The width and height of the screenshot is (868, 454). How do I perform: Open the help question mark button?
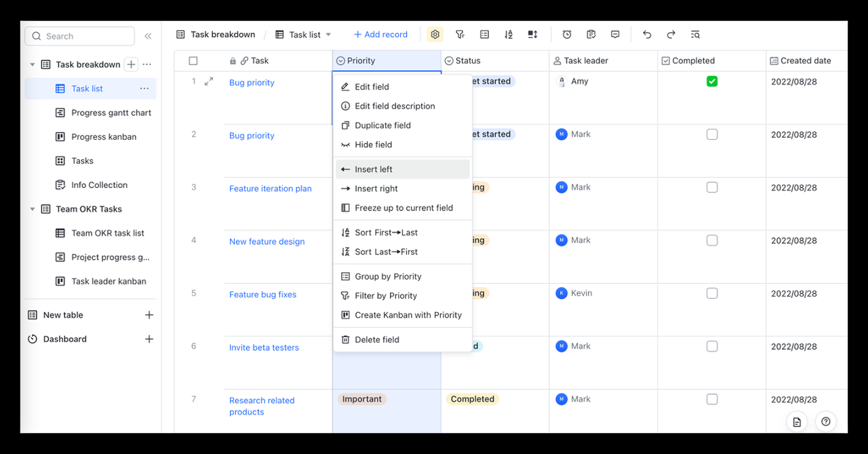(x=825, y=421)
